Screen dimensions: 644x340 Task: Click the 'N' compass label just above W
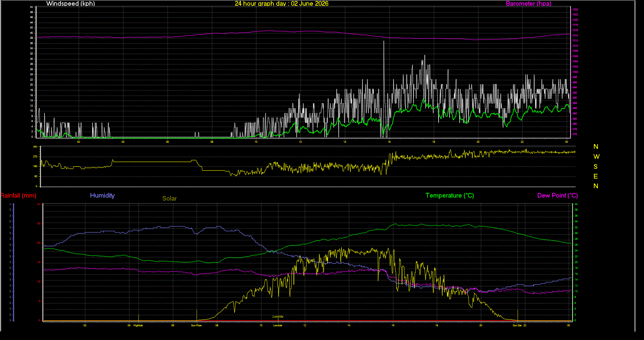[596, 147]
